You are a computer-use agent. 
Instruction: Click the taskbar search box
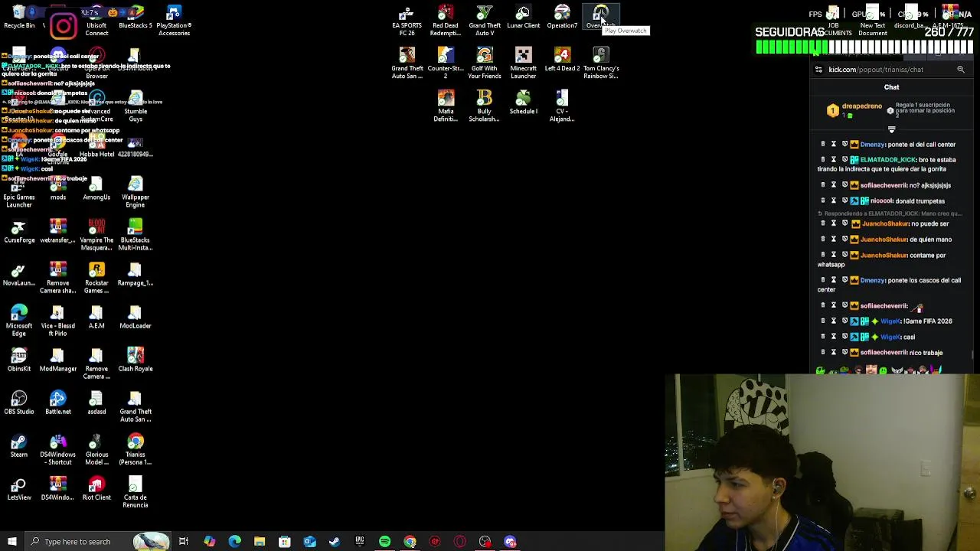(97, 542)
